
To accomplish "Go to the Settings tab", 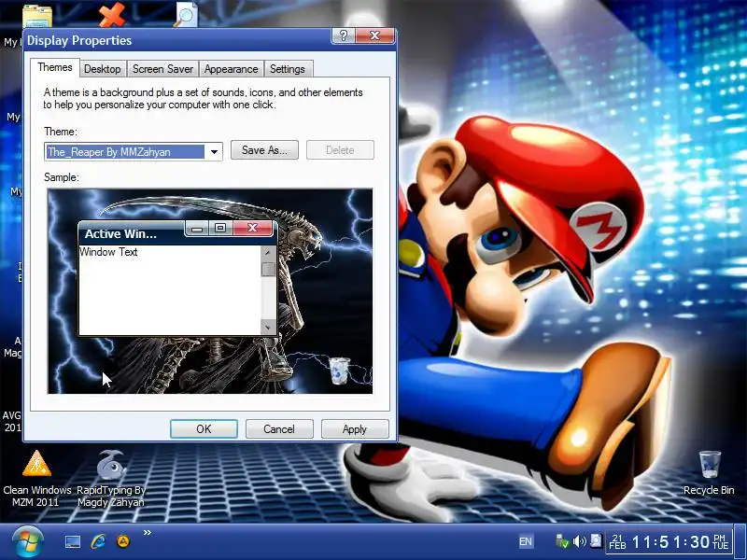I will (288, 69).
